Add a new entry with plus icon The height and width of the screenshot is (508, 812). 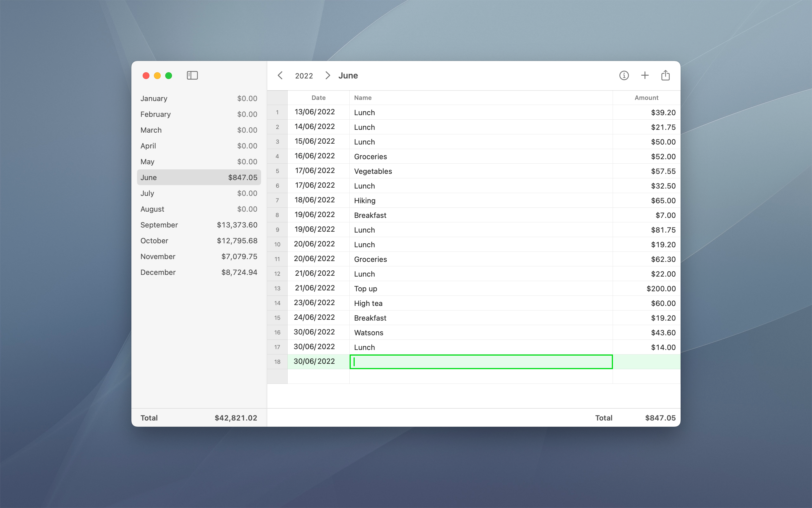pos(645,76)
